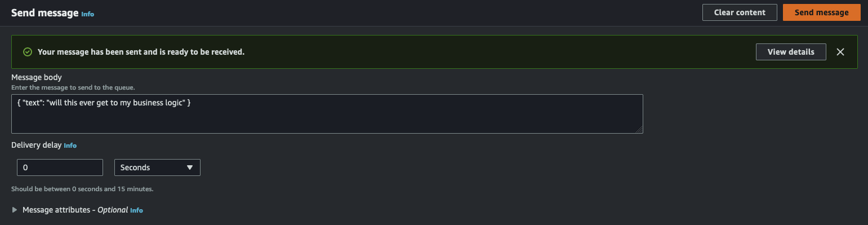Click the delay range hint text
This screenshot has height=225, width=868.
[82, 189]
